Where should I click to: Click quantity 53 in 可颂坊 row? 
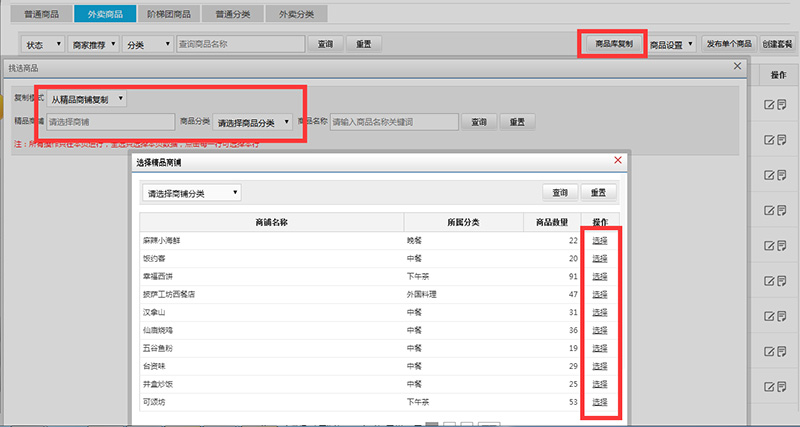point(573,402)
